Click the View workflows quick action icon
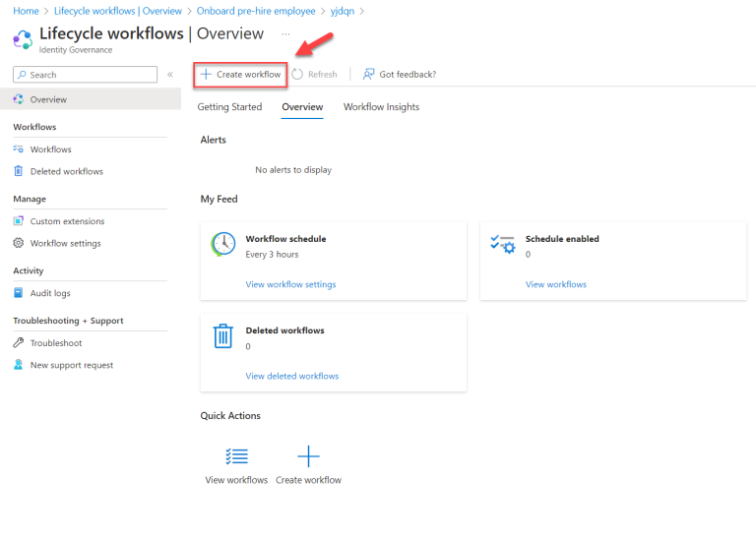This screenshot has width=756, height=537. click(x=236, y=456)
